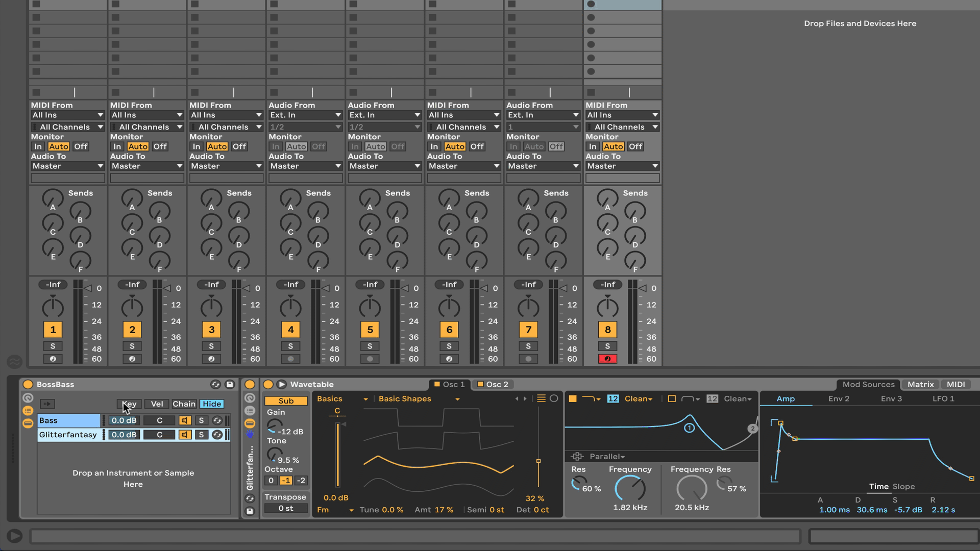This screenshot has width=980, height=551.
Task: Click the Key zone editor button
Action: 129,404
